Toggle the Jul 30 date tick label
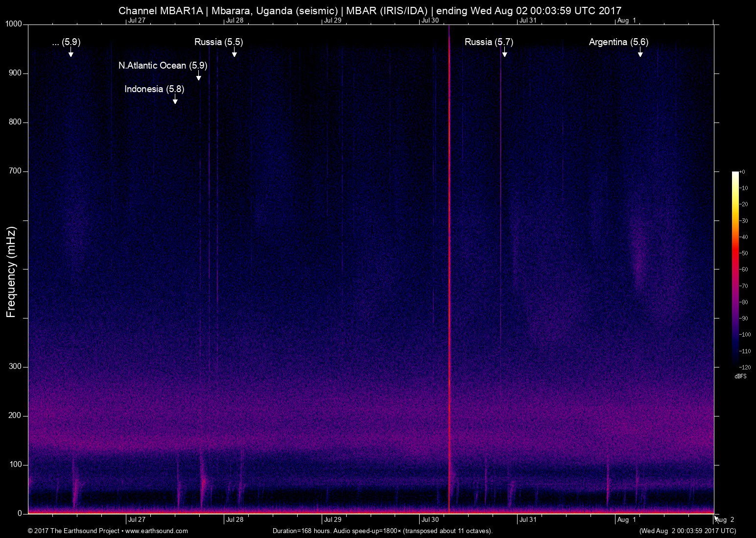The height and width of the screenshot is (538, 756). click(429, 520)
